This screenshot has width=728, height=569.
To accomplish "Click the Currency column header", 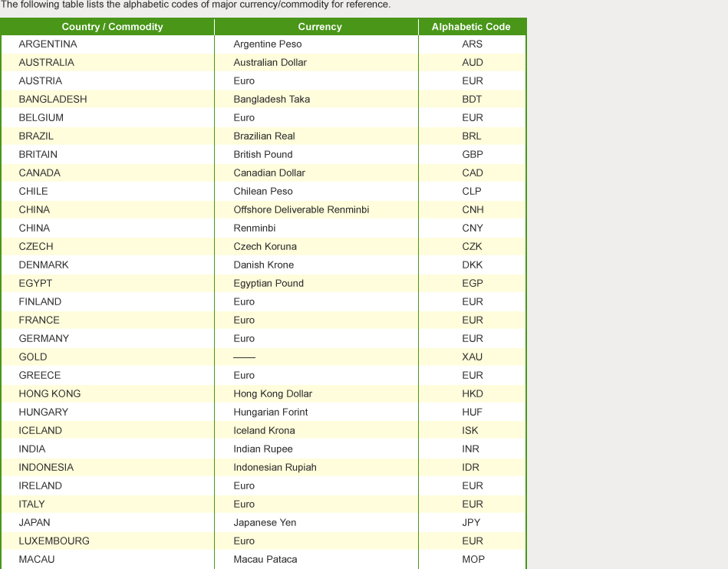I will tap(319, 27).
